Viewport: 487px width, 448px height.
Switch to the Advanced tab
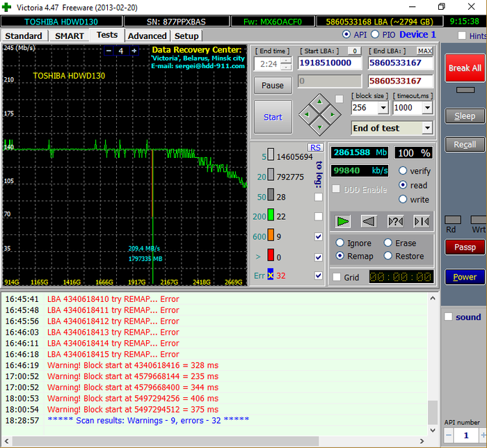coord(147,36)
